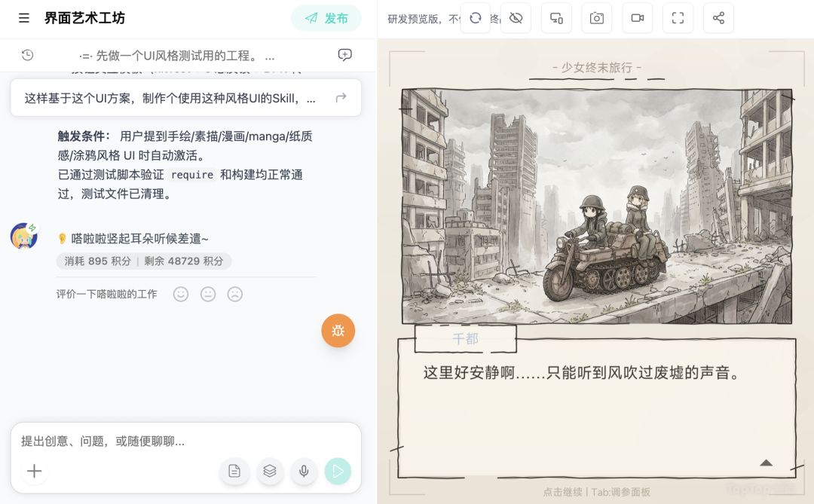Screen dimensions: 814x504
Task: Click the 少女终末旅行 title
Action: pyautogui.click(x=597, y=68)
